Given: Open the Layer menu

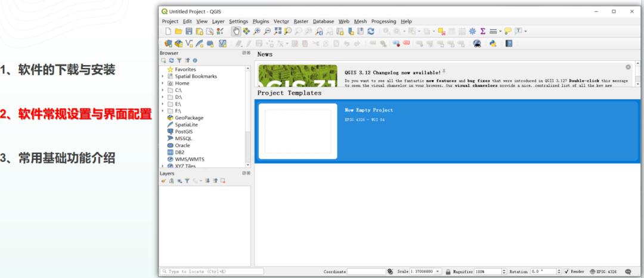Looking at the screenshot, I should coord(218,21).
